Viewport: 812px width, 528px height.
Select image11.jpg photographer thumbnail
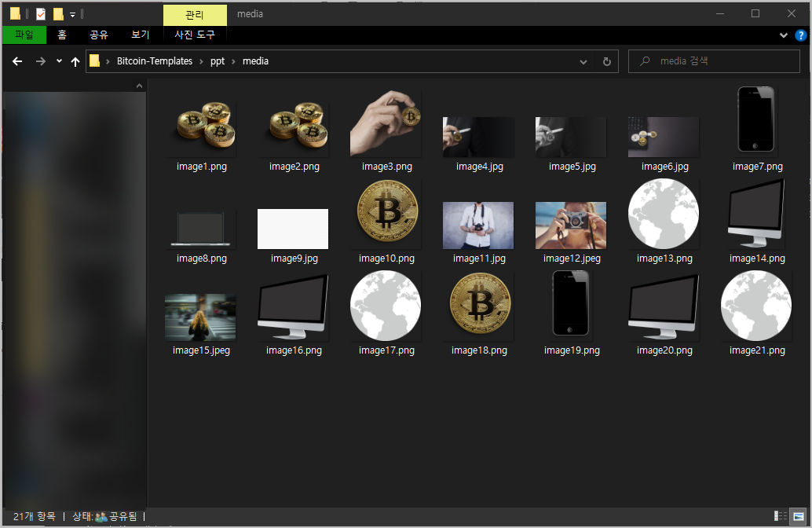click(478, 225)
